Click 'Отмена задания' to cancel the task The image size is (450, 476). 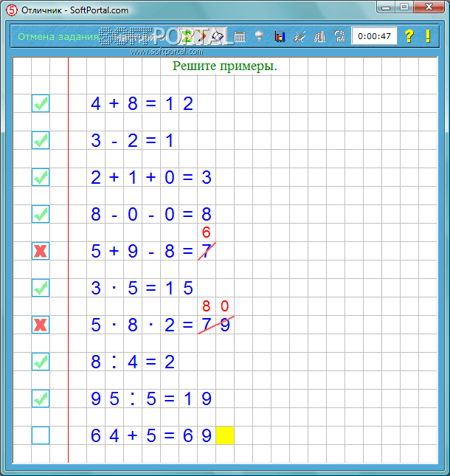click(58, 37)
